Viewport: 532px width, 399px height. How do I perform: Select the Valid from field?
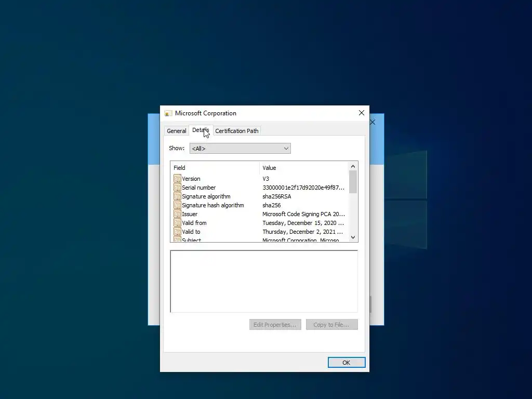(260, 222)
